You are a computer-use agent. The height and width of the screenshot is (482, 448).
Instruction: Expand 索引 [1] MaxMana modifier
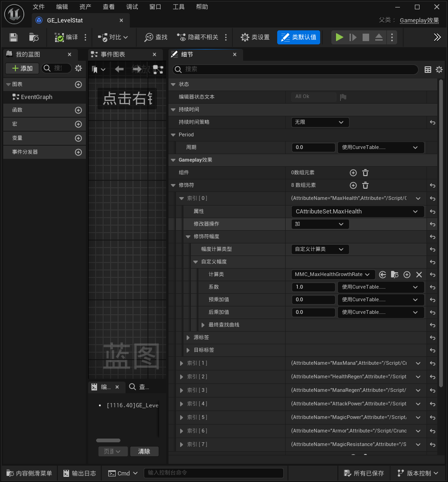pyautogui.click(x=181, y=363)
